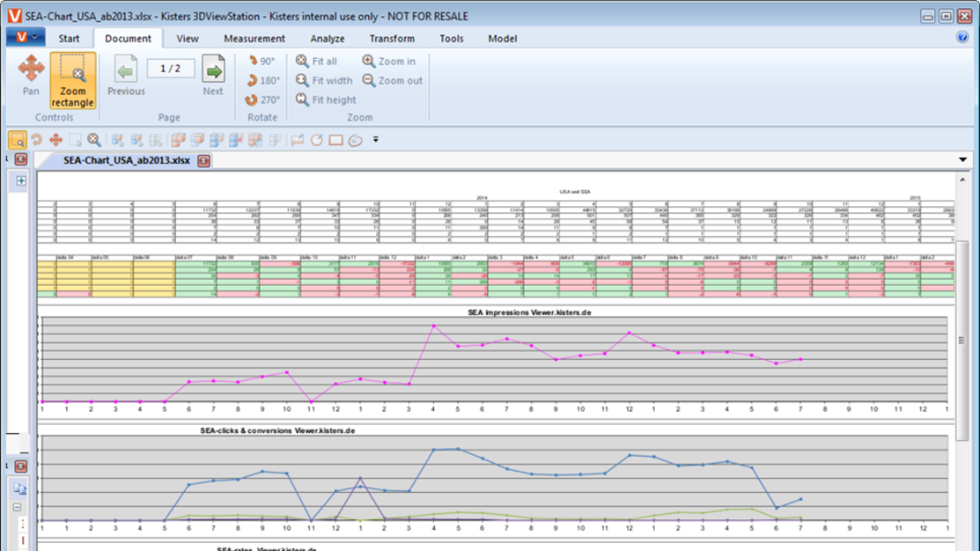The image size is (980, 551).
Task: Go to the Previous page
Action: click(x=126, y=76)
